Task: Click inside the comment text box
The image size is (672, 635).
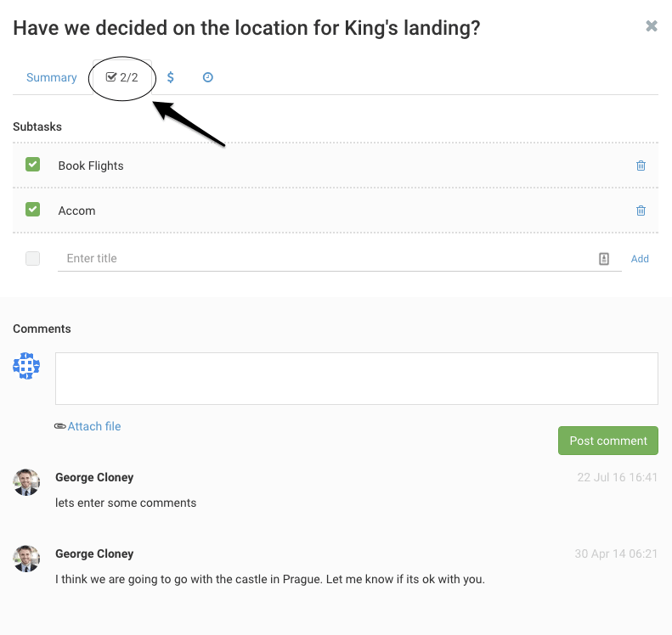Action: click(356, 379)
